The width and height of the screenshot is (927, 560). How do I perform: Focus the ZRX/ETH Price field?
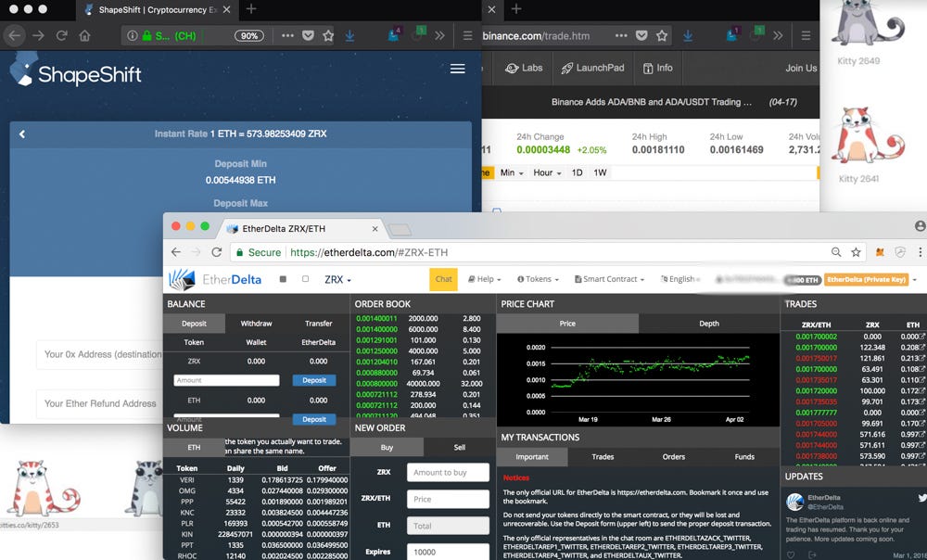point(448,499)
